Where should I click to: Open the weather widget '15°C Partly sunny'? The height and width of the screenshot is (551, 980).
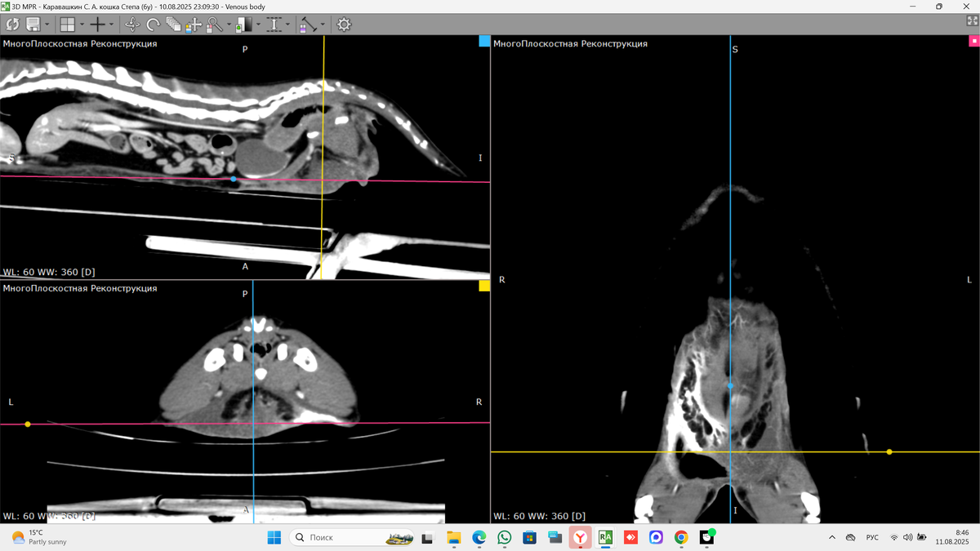[x=39, y=537]
